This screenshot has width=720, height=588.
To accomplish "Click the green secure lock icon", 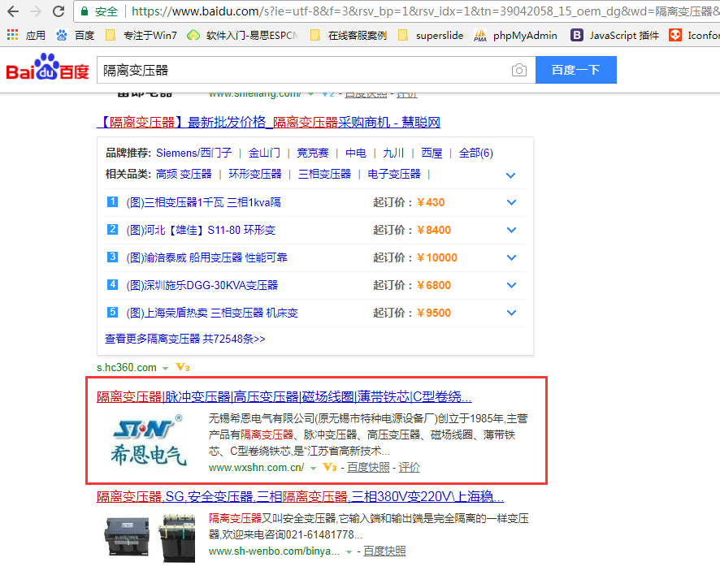I will click(85, 11).
